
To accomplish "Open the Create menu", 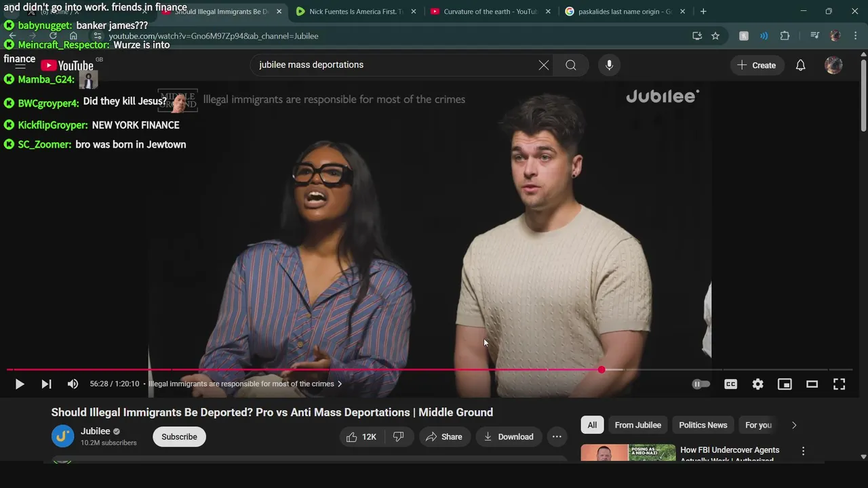I will (757, 65).
